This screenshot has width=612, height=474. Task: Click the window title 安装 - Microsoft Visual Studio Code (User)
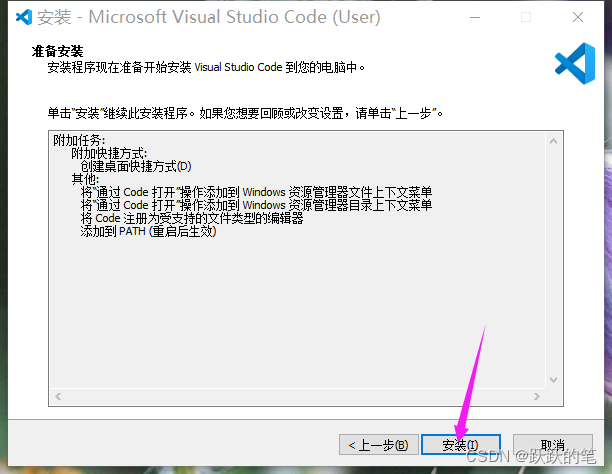(x=208, y=17)
